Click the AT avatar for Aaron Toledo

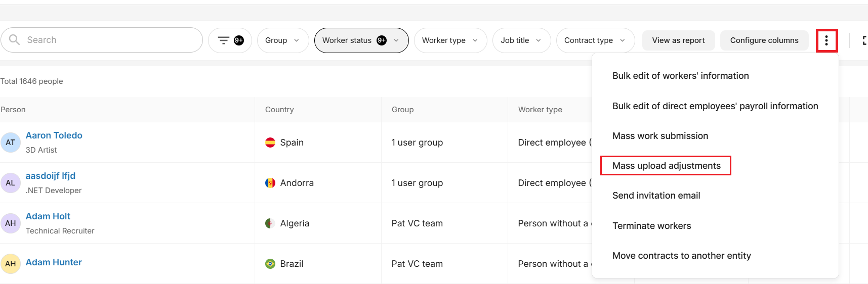pyautogui.click(x=11, y=143)
